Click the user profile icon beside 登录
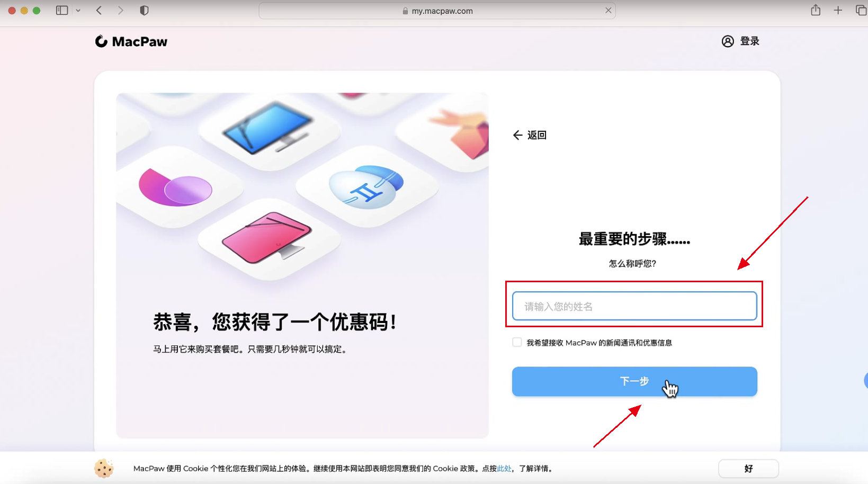 coord(728,41)
